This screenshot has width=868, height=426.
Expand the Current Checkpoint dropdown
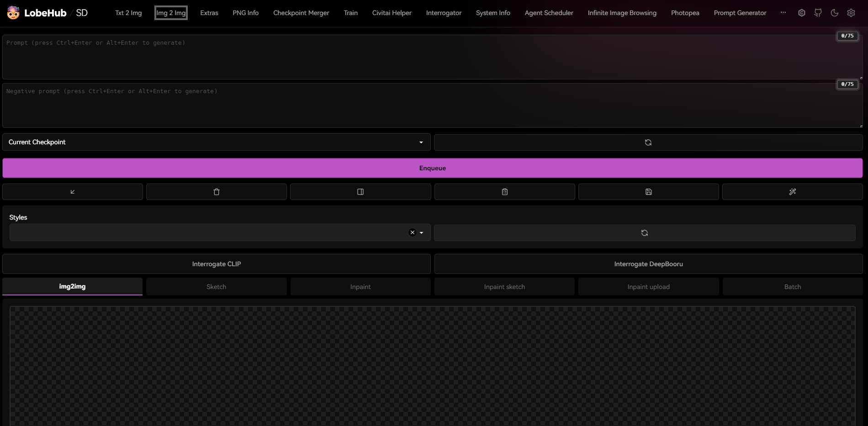tap(421, 142)
